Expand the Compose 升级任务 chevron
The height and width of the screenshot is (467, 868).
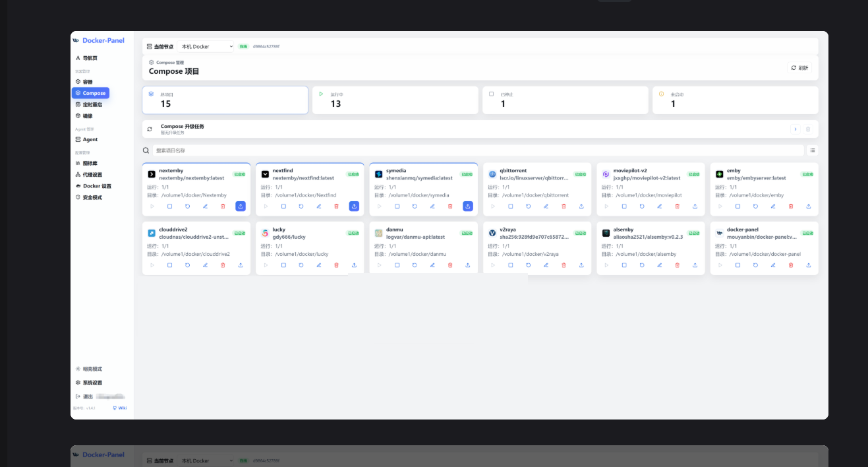point(796,129)
